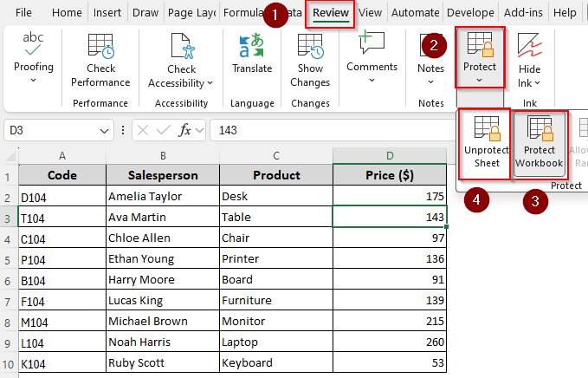Select the Chair product cell
This screenshot has height=378, width=588.
(276, 238)
